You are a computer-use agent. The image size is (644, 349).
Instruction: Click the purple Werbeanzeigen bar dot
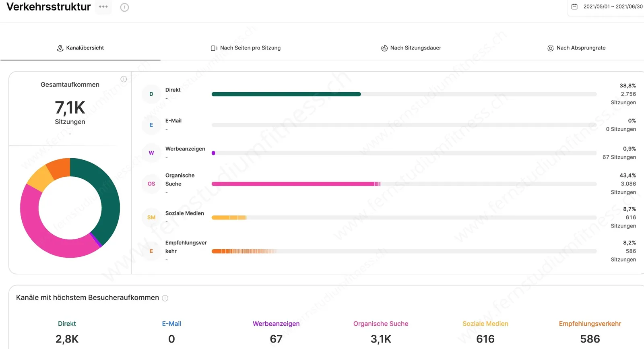[213, 153]
